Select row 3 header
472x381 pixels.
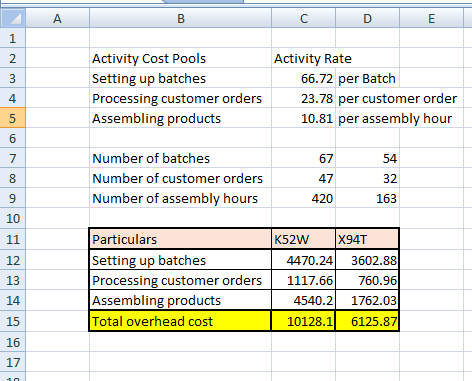coord(13,78)
